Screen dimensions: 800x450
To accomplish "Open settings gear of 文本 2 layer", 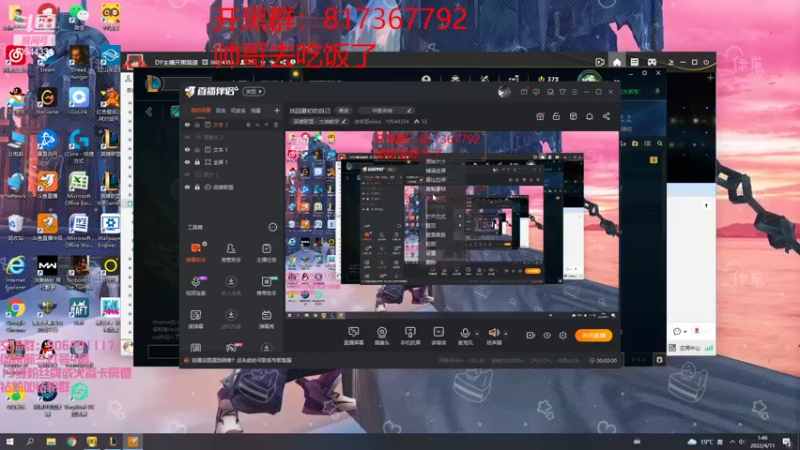I will click(248, 124).
